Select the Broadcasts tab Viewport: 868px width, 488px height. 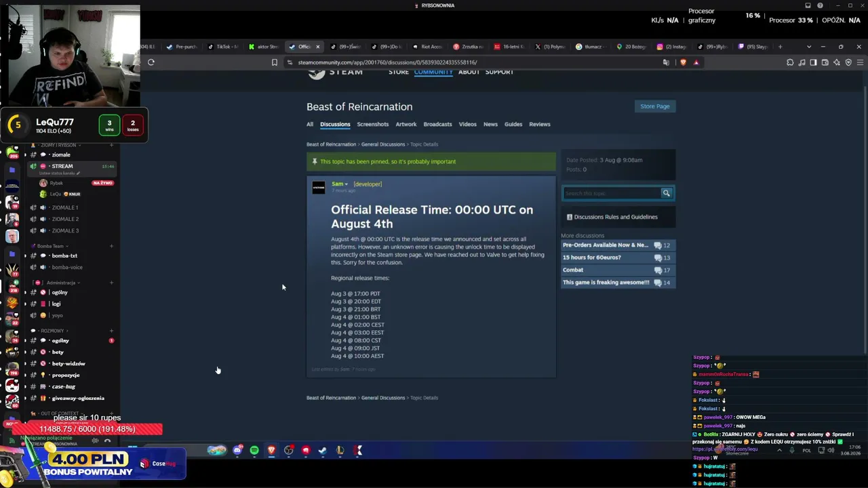437,124
